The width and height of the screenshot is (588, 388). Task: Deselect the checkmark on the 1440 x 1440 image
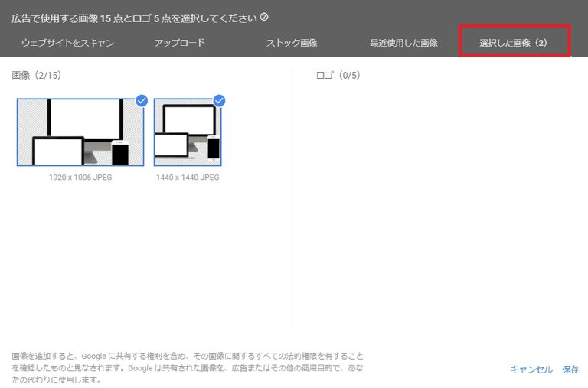click(x=219, y=100)
